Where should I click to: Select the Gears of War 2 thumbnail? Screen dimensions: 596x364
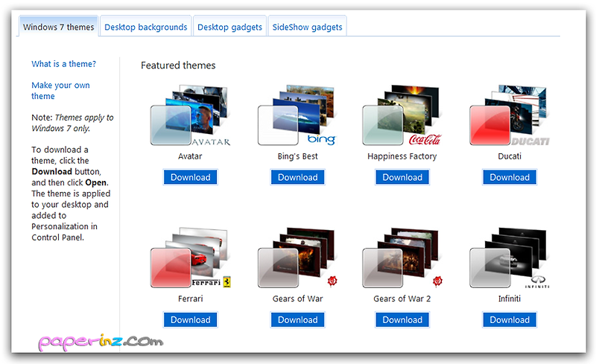(402, 258)
